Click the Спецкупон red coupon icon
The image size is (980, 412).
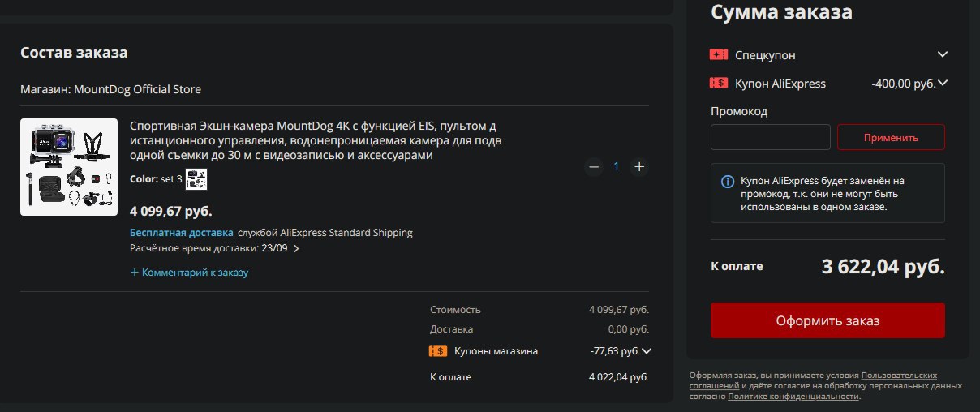pyautogui.click(x=719, y=55)
